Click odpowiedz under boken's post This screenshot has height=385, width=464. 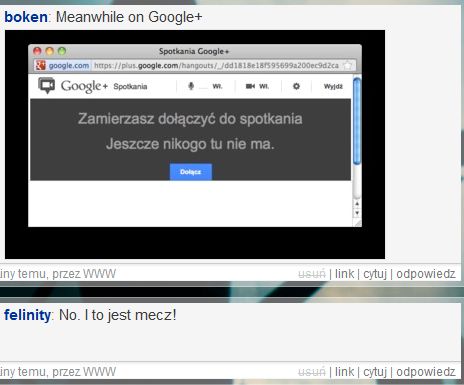pyautogui.click(x=426, y=274)
